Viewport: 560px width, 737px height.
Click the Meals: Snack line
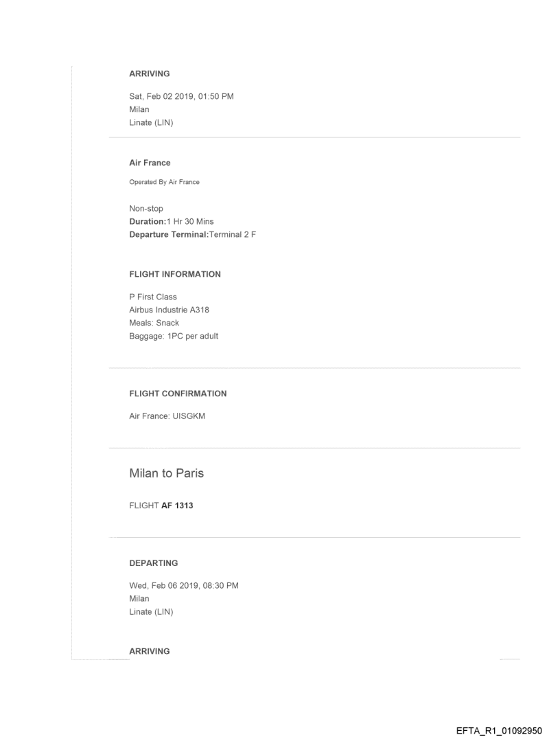pos(154,323)
